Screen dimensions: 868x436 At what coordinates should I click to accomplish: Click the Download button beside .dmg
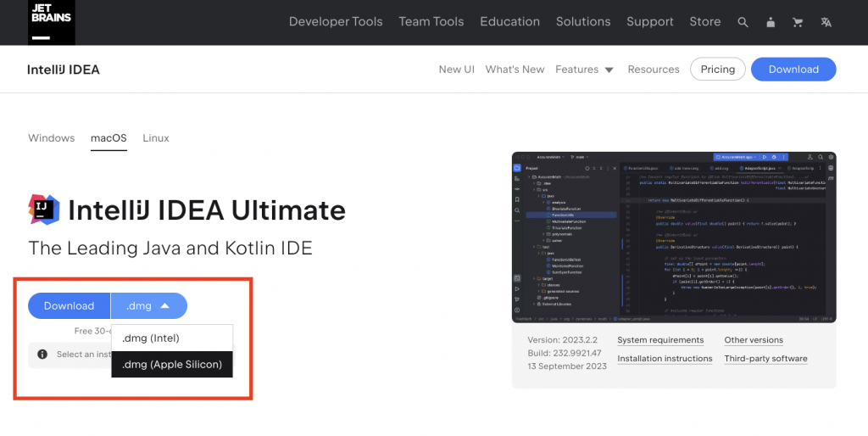point(70,306)
